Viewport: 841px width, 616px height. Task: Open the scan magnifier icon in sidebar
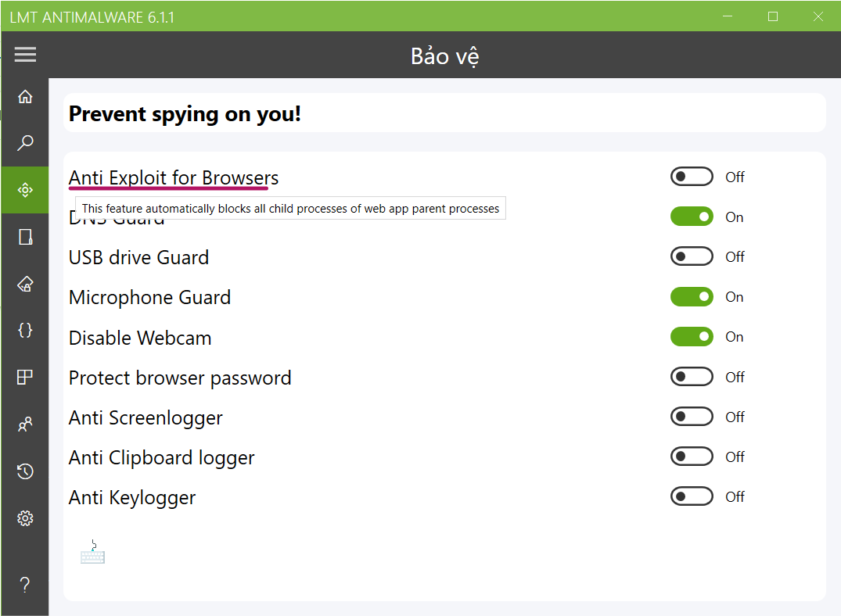[25, 143]
